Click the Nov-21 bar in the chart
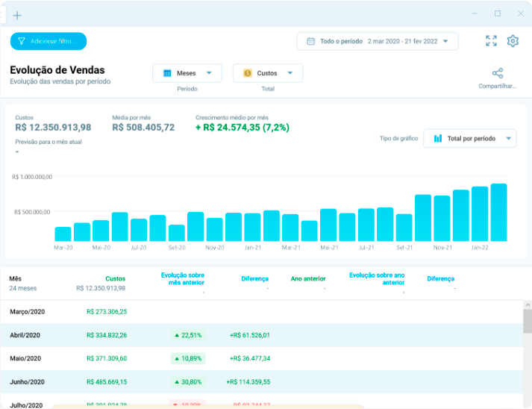This screenshot has width=532, height=409. pos(442,218)
